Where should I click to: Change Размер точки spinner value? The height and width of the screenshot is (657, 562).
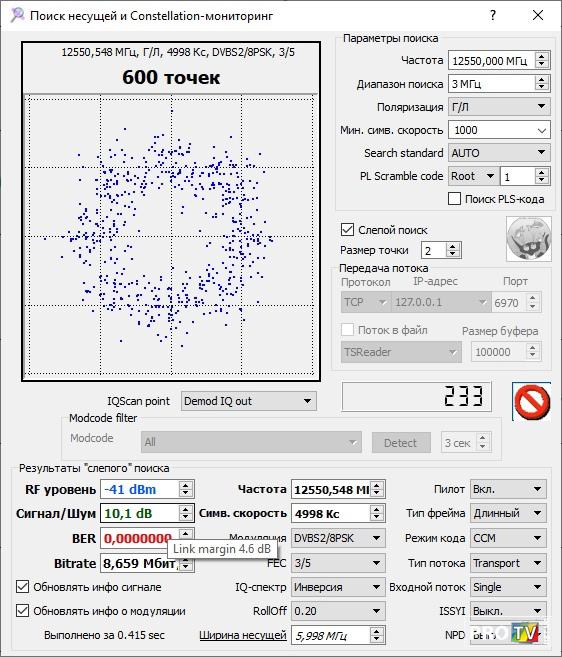point(452,250)
